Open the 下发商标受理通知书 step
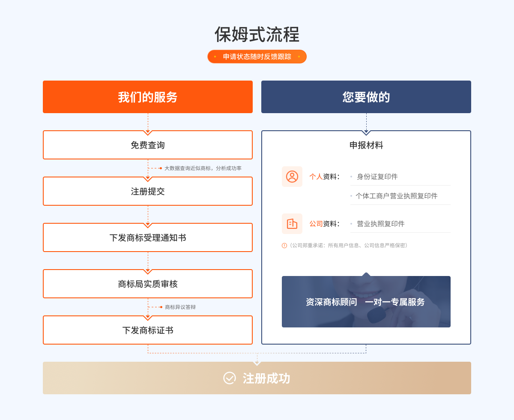514x420 pixels. click(148, 238)
